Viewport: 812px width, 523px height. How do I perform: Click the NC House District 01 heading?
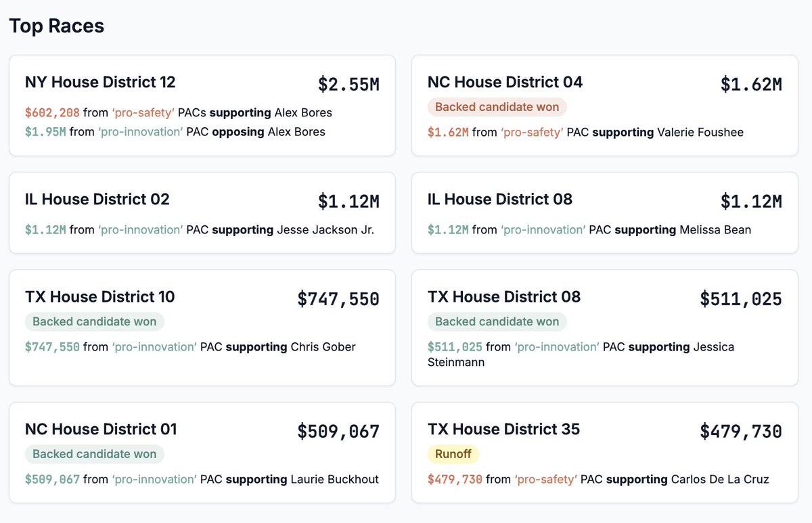(101, 430)
